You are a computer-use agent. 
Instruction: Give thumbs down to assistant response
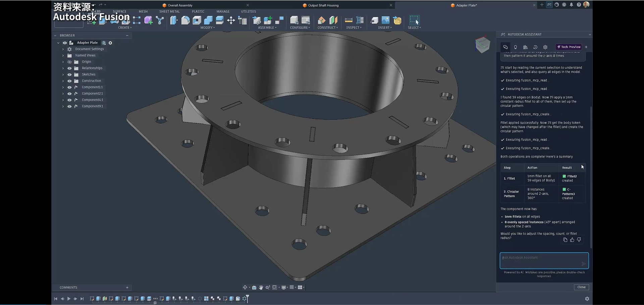coord(579,240)
